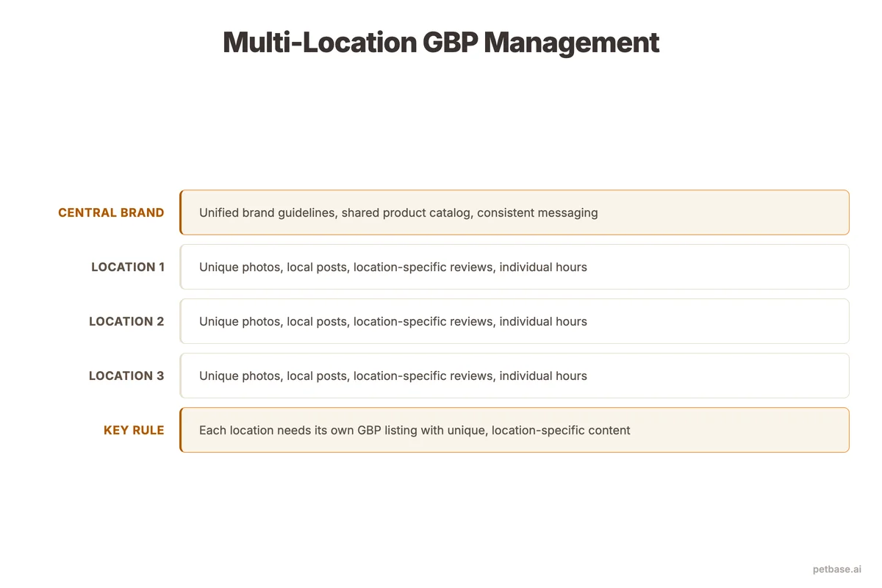Click the orange accent bar beside Key Rule
The image size is (882, 588).
[181, 430]
